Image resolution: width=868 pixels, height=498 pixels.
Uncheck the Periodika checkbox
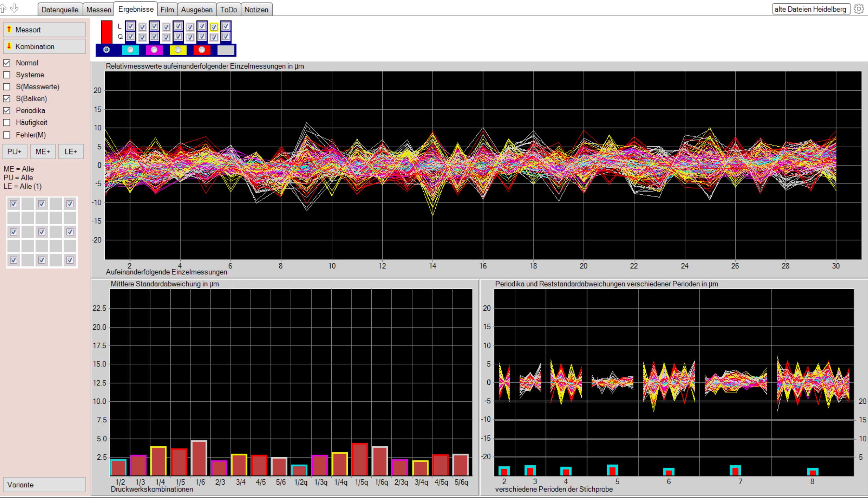(x=6, y=111)
